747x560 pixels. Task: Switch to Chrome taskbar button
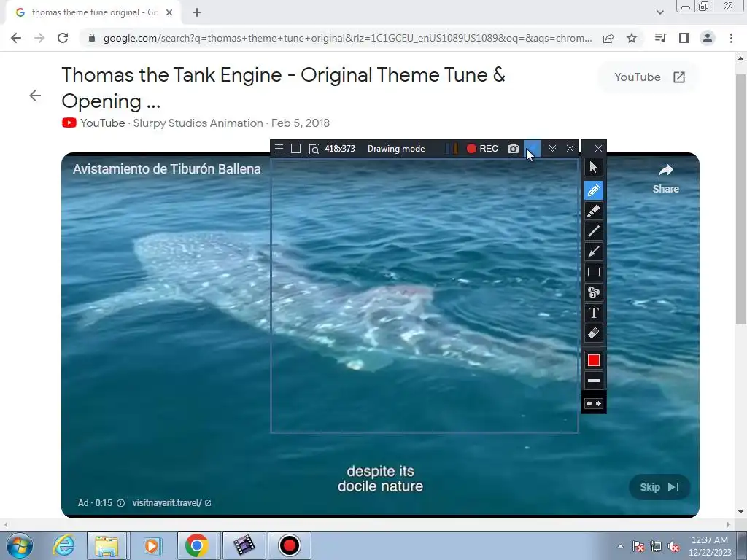(197, 545)
